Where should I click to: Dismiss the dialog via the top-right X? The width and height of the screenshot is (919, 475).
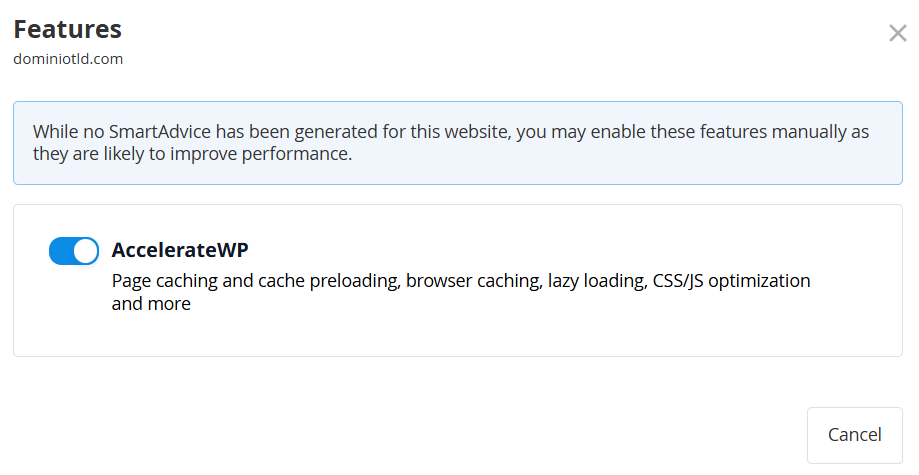(897, 33)
